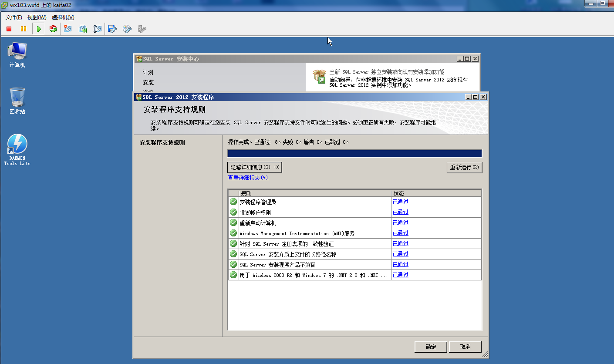Click the 状态 column header

coord(436,193)
